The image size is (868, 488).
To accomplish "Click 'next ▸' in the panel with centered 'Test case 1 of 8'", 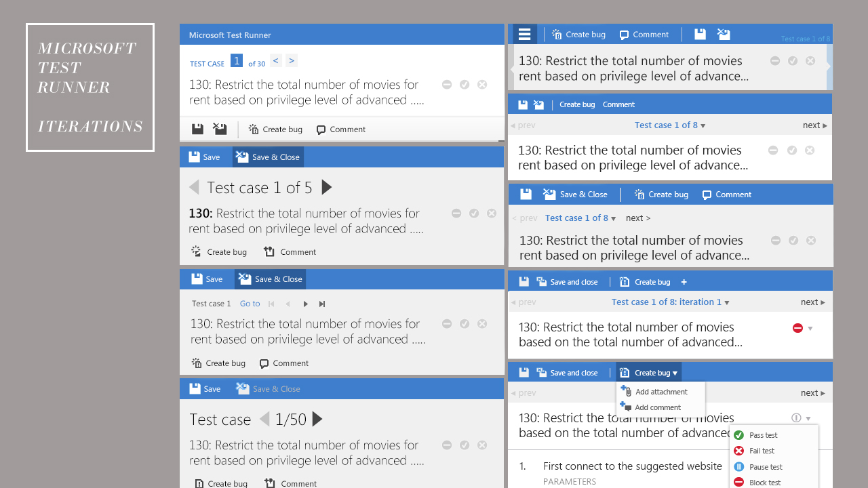I will [x=815, y=125].
